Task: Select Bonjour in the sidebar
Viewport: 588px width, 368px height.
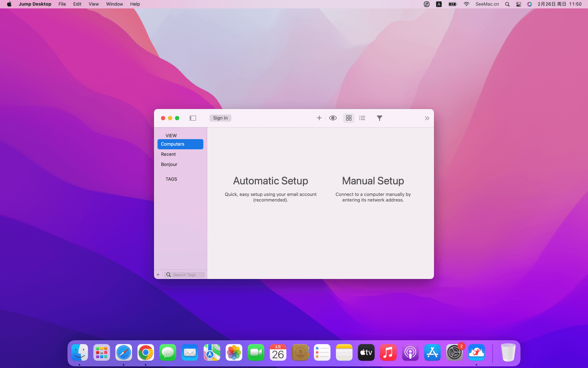Action: click(169, 164)
